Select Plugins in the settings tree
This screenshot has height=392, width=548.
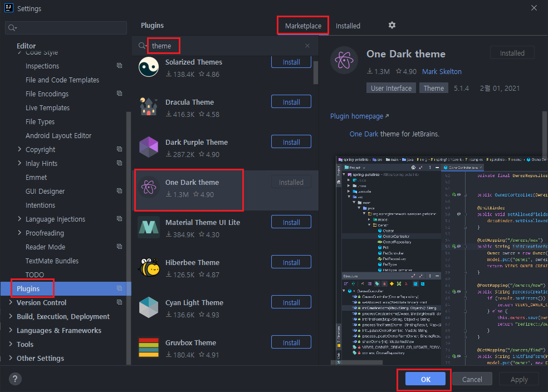[66, 288]
